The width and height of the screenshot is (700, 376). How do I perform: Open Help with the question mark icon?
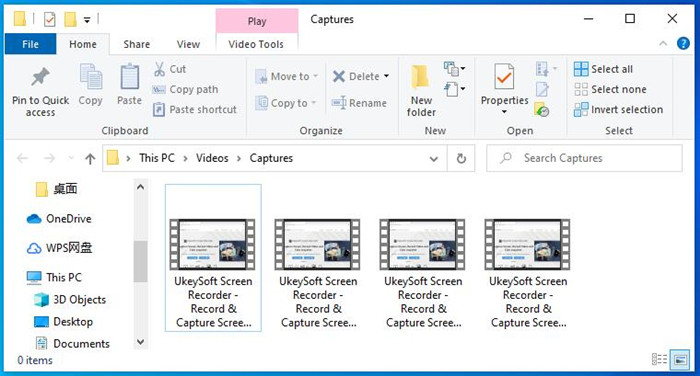[x=683, y=43]
